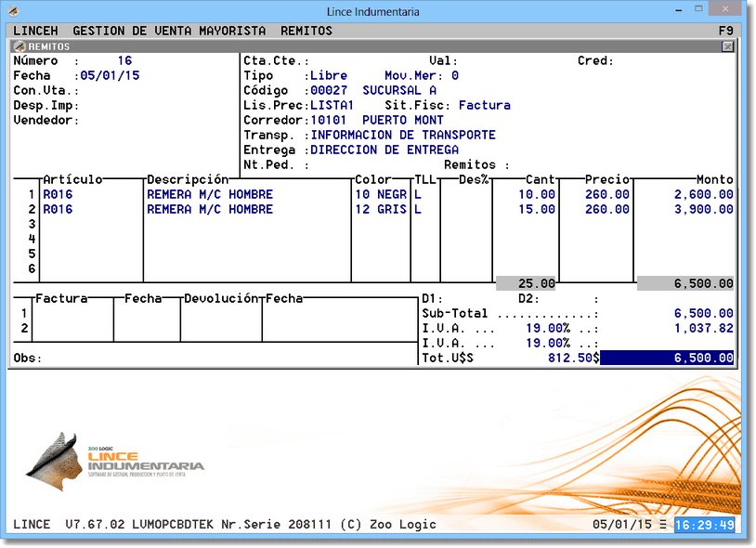Click color 12 GRIS cell
This screenshot has height=548, width=756.
pyautogui.click(x=381, y=210)
